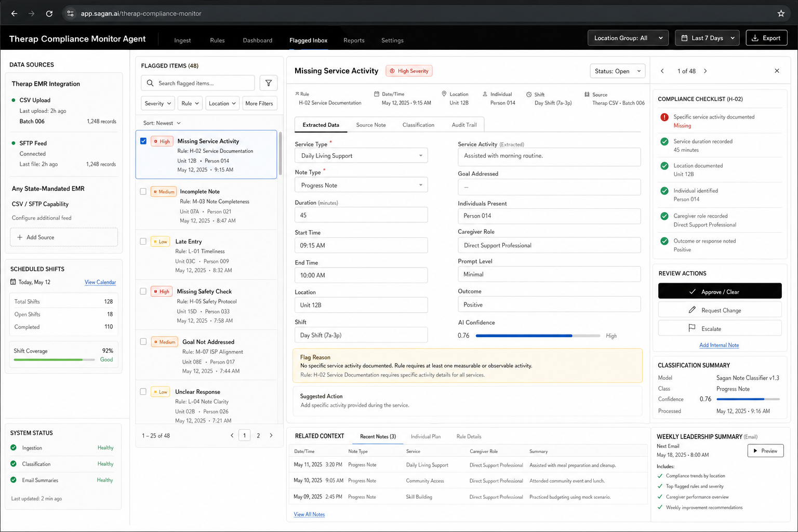The width and height of the screenshot is (798, 532).
Task: Go to previous page of flagged list
Action: 232,436
